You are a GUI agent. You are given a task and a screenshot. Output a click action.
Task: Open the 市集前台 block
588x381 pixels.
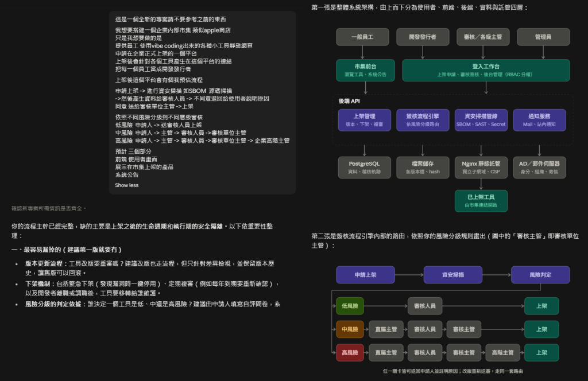pyautogui.click(x=365, y=70)
